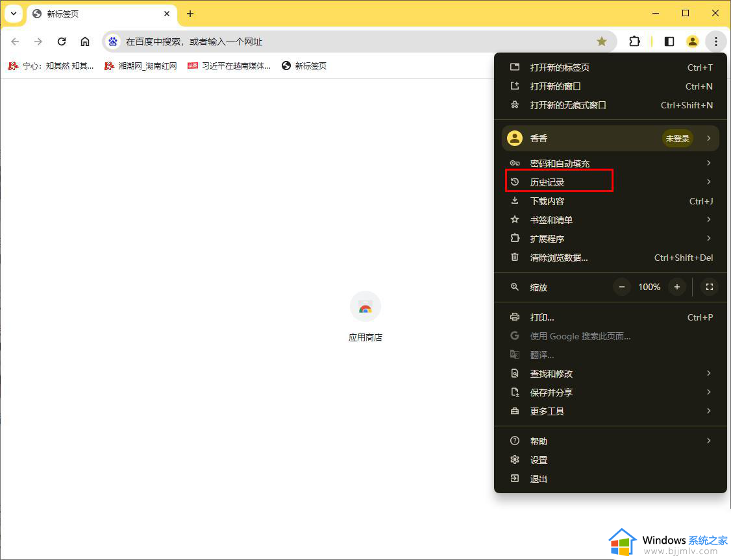Click the 未登录 status badge
The width and height of the screenshot is (731, 560).
click(x=677, y=138)
